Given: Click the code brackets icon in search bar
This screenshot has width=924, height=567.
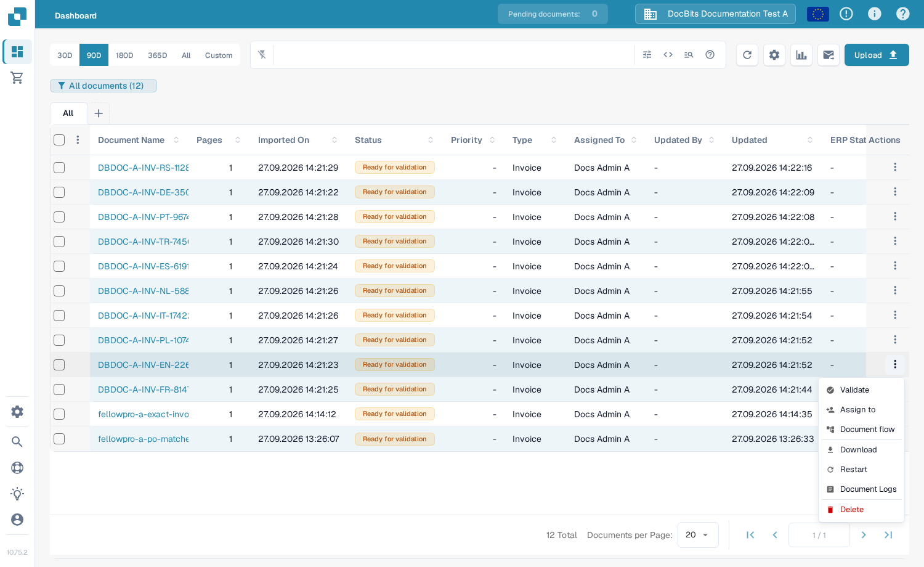Looking at the screenshot, I should (668, 55).
